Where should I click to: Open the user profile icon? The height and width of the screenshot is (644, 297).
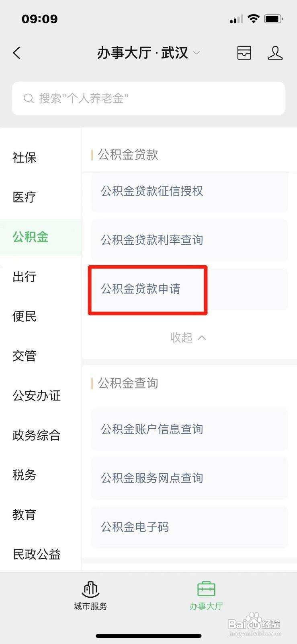click(275, 53)
